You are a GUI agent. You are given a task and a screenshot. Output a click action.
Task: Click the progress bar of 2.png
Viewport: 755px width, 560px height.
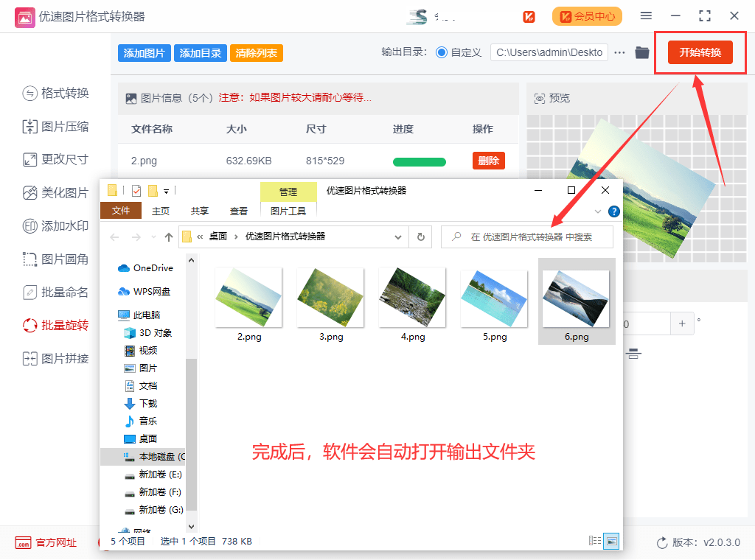pos(419,161)
